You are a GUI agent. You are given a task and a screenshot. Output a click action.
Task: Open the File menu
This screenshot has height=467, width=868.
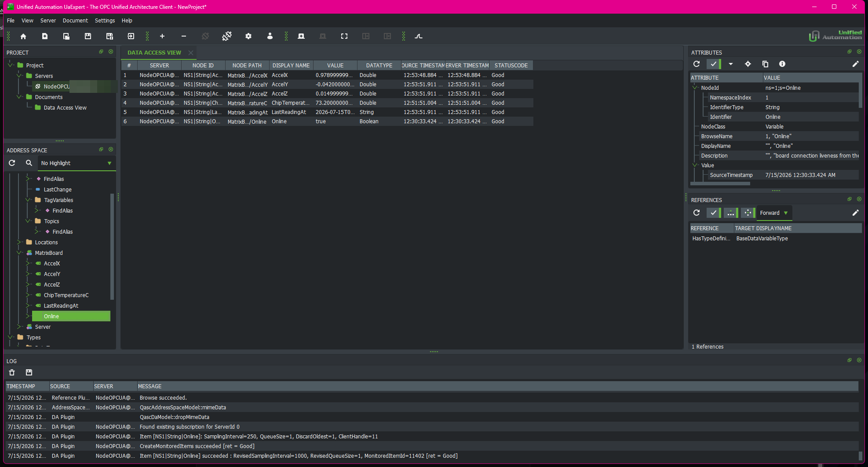coord(11,21)
